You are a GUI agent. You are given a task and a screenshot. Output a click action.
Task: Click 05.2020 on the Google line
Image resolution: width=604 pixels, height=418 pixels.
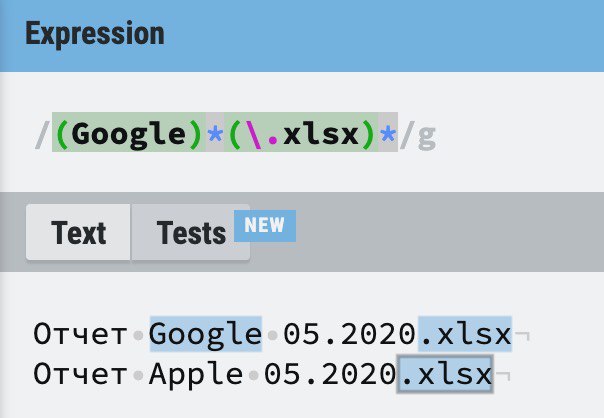[x=349, y=334]
